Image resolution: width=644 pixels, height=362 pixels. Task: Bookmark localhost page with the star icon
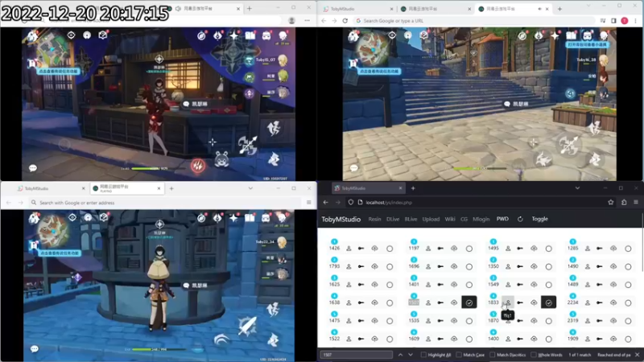(611, 203)
